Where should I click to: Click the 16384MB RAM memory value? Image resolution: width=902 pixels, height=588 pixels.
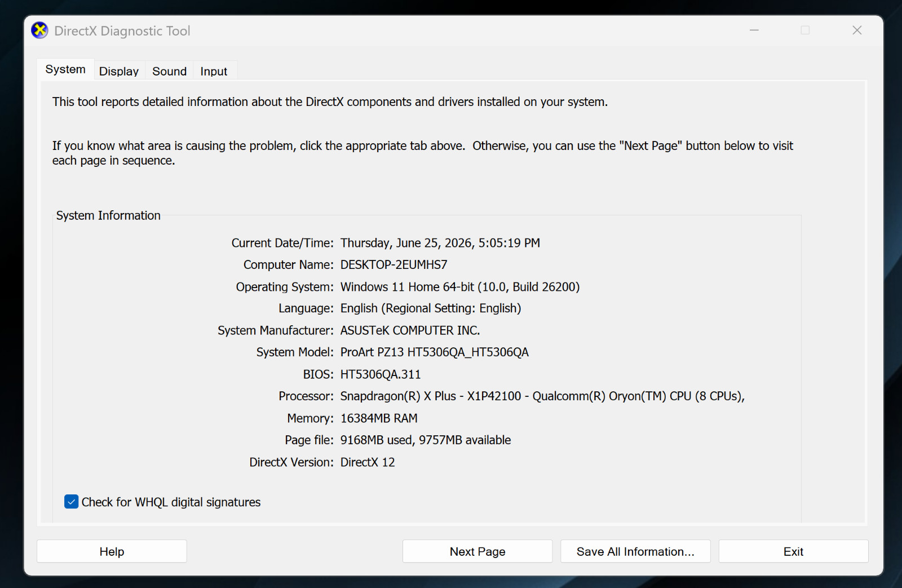[x=379, y=418]
